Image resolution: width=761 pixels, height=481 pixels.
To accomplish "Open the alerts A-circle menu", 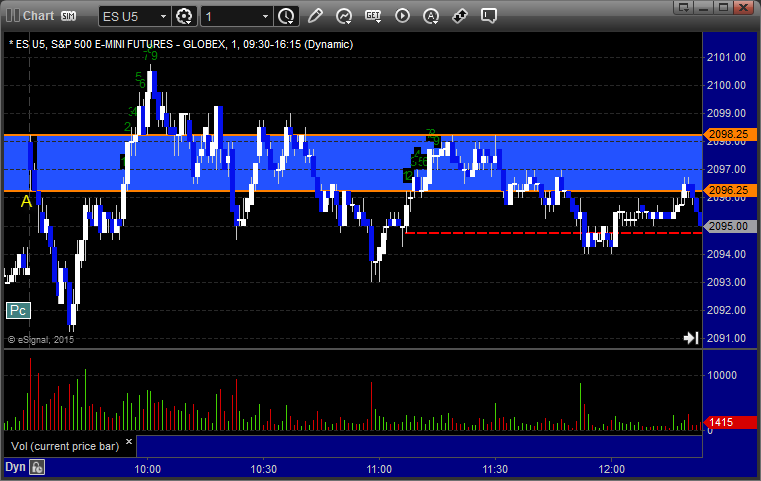I will (431, 16).
